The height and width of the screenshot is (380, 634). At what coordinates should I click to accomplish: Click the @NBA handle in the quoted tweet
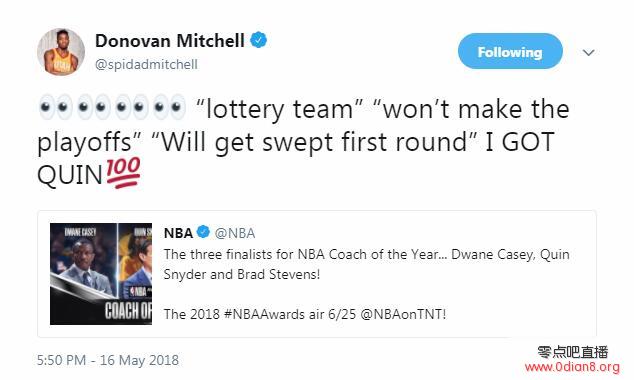[235, 233]
